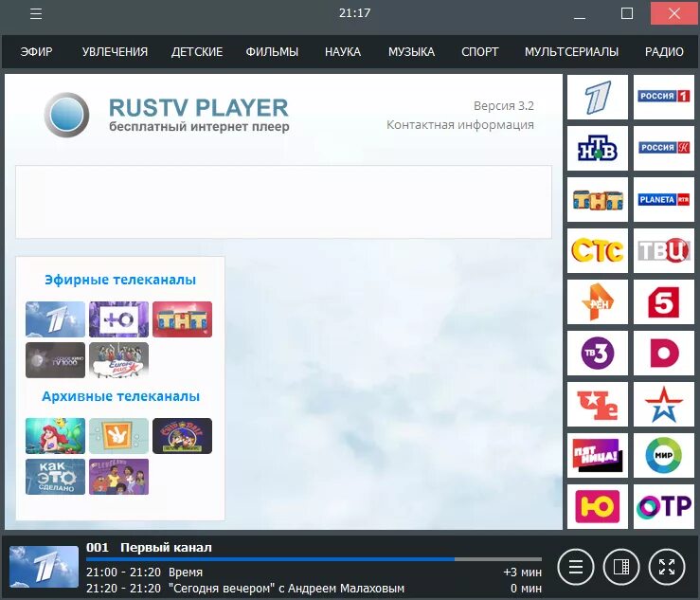Select the MIR channel logo
The width and height of the screenshot is (700, 600).
664,455
